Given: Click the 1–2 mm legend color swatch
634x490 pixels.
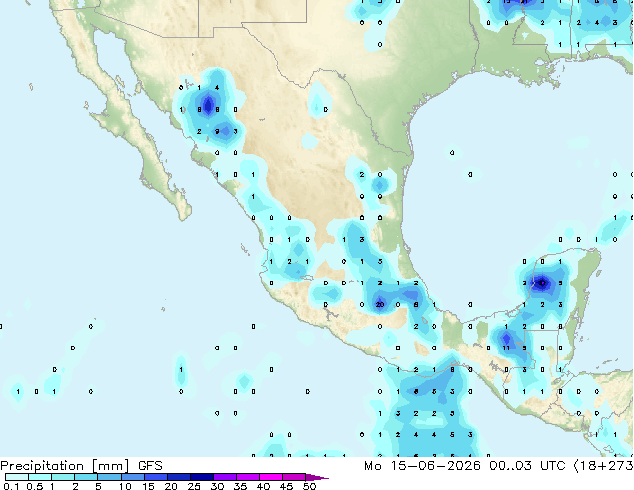Looking at the screenshot, I should 63,477.
